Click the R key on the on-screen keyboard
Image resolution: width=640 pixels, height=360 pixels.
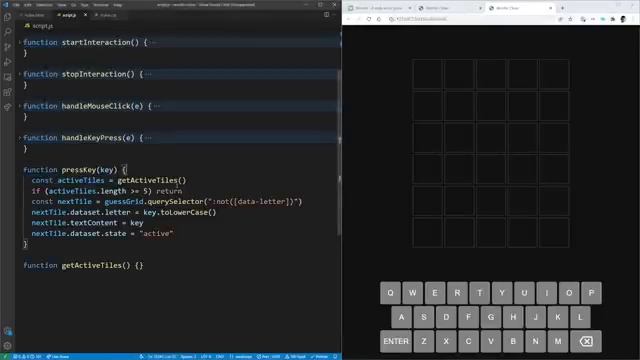coord(457,293)
